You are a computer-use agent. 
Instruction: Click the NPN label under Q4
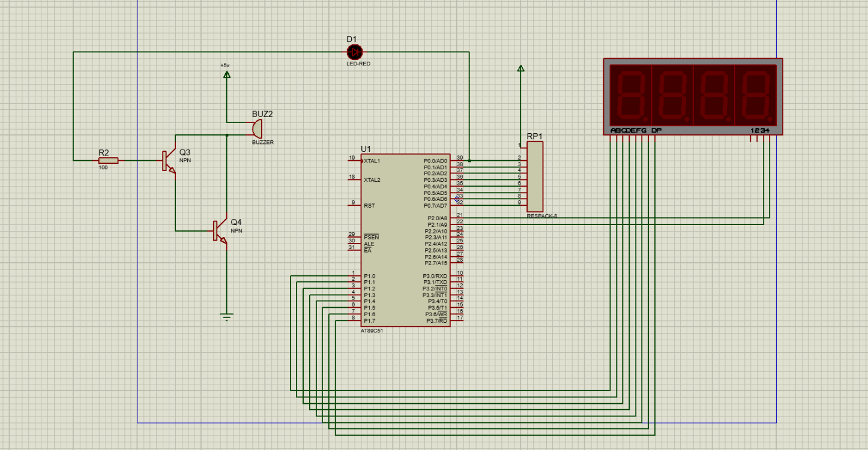237,230
